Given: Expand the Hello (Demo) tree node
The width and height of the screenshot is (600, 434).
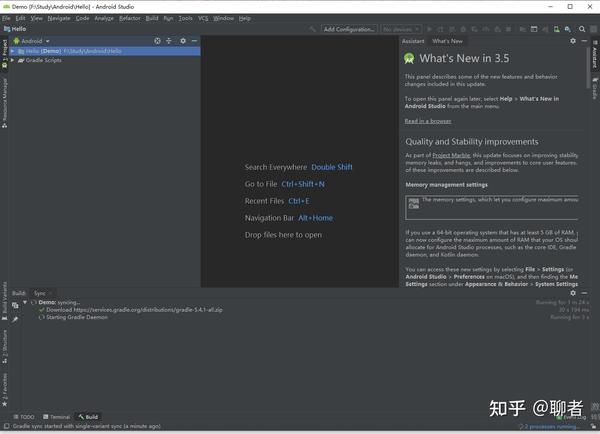Looking at the screenshot, I should (13, 51).
